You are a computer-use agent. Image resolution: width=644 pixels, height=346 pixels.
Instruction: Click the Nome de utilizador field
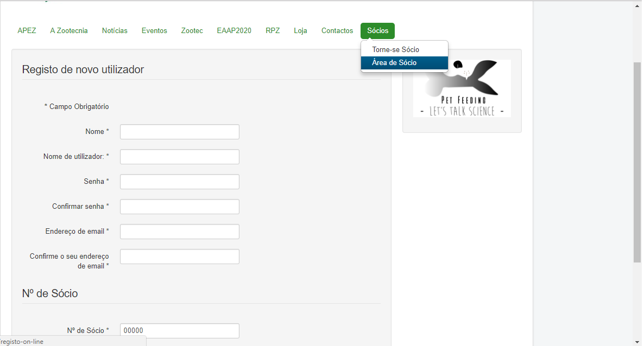179,157
